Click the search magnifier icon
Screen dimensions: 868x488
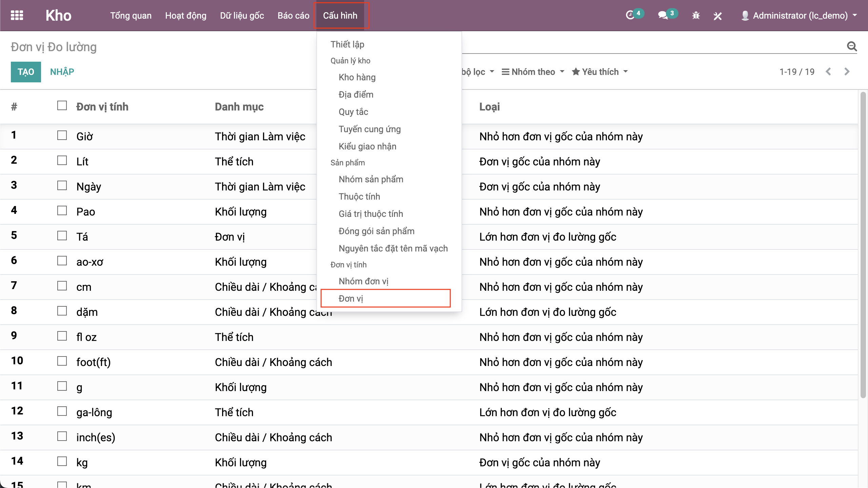click(852, 46)
